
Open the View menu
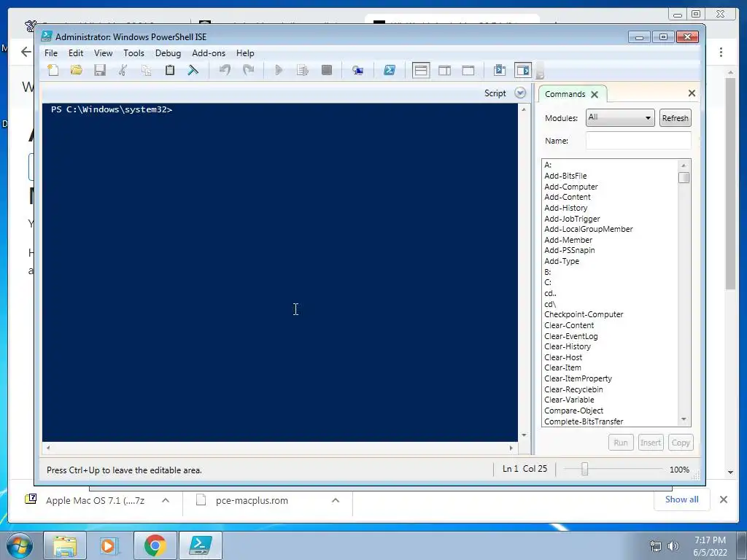(x=103, y=52)
